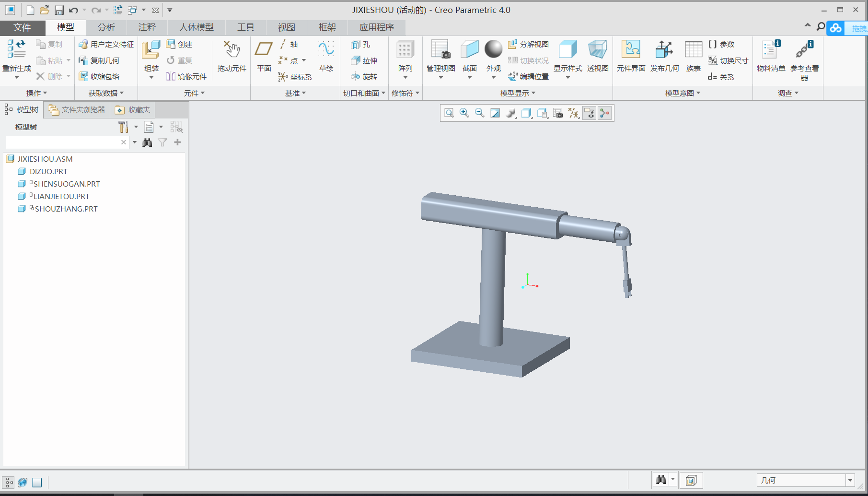Click the 用户定义特征 button

click(x=106, y=44)
